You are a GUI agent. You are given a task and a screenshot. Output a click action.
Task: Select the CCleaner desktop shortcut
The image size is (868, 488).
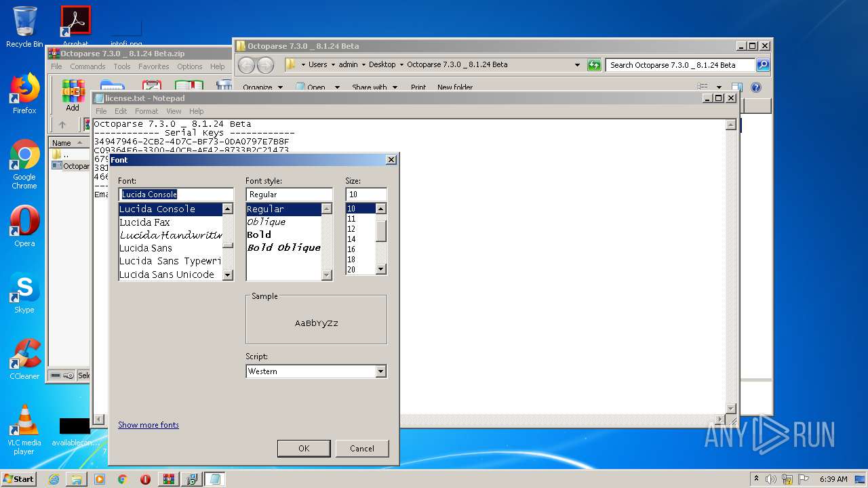[24, 359]
